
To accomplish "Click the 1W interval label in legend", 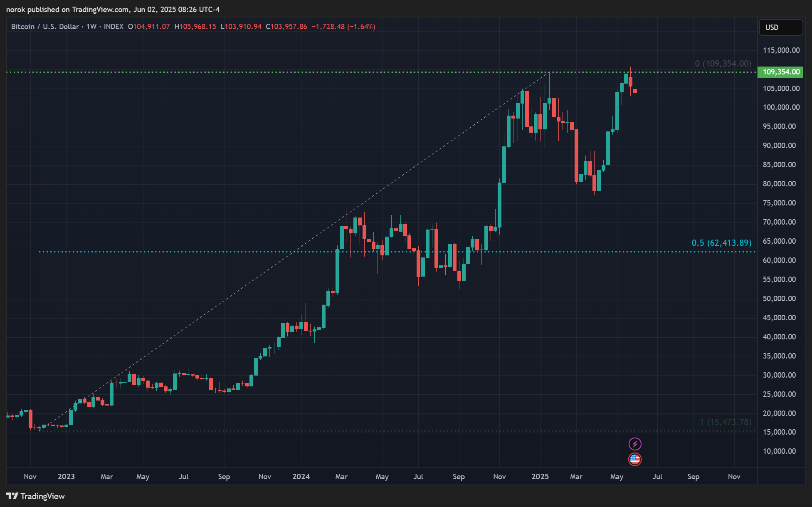I will [x=91, y=27].
